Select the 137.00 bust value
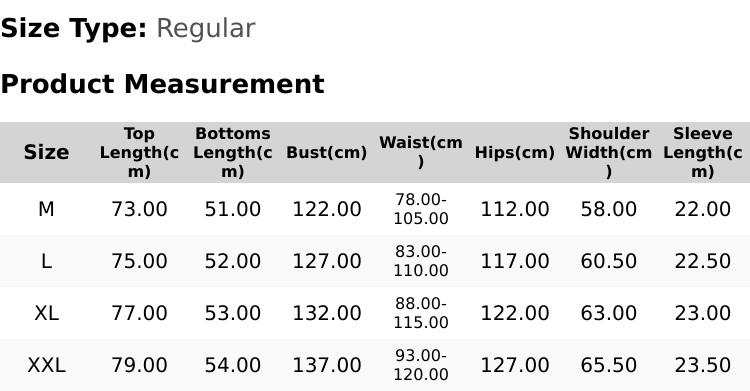Image resolution: width=750 pixels, height=391 pixels. (x=327, y=366)
